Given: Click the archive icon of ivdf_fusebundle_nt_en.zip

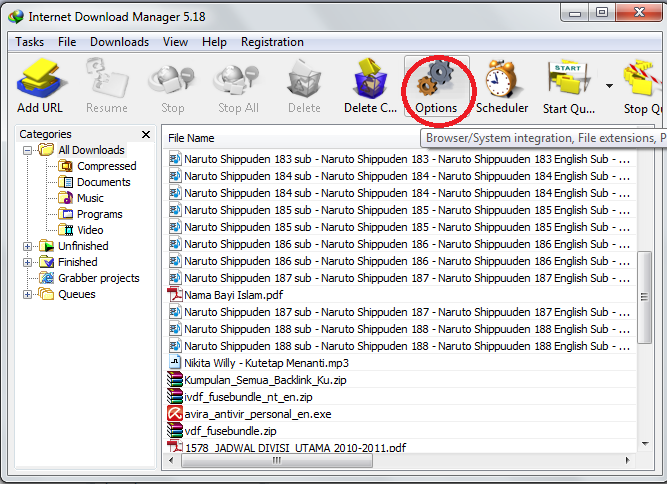Looking at the screenshot, I should [x=174, y=397].
